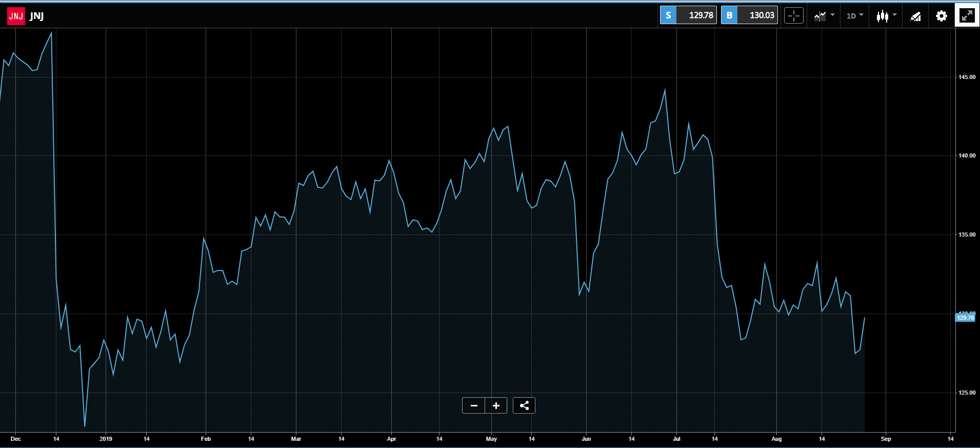Viewport: 980px width, 448px height.
Task: Zoom in chart with plus button
Action: (496, 405)
